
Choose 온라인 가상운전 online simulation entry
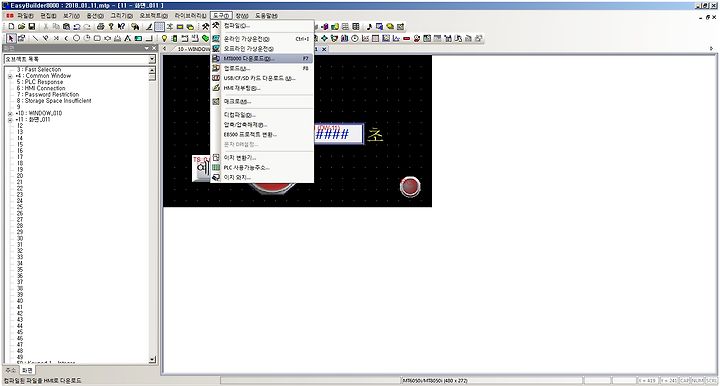[x=262, y=39]
